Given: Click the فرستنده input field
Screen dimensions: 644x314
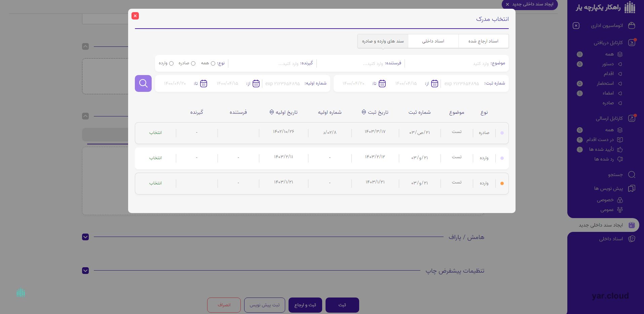Looking at the screenshot, I should [x=351, y=63].
